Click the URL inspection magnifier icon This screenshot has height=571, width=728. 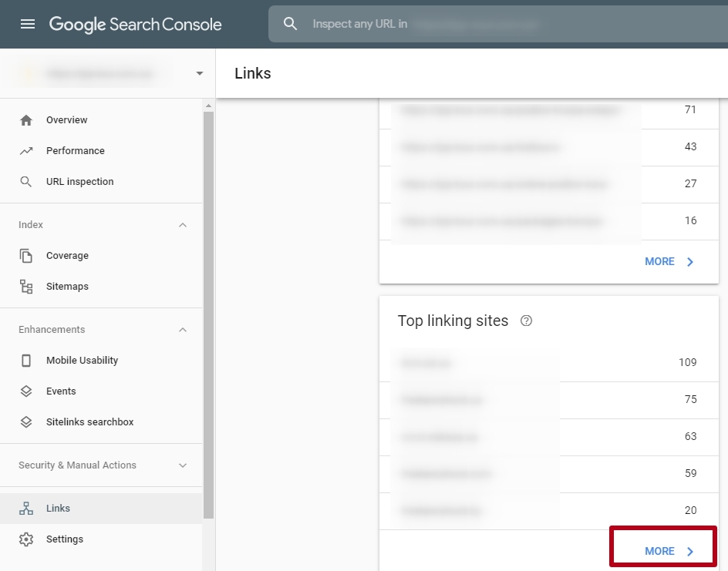tap(26, 182)
